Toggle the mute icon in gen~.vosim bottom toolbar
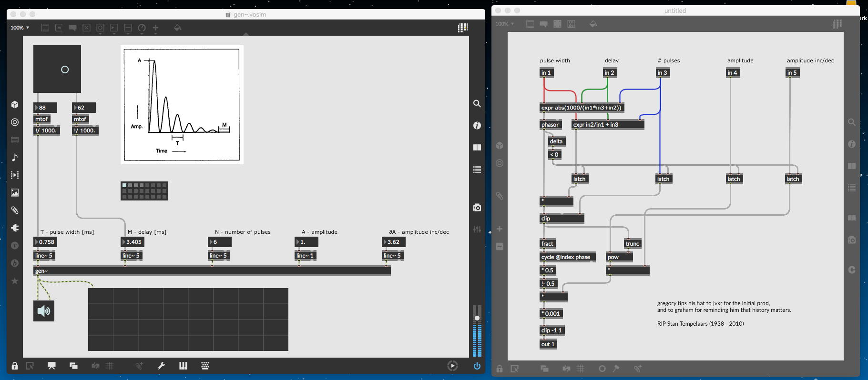The height and width of the screenshot is (380, 868). tap(95, 366)
